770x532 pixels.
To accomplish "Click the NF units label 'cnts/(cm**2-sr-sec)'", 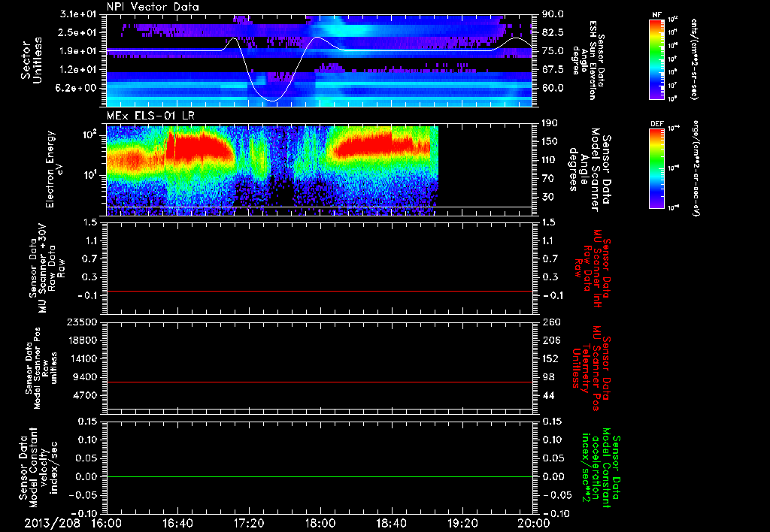I will pyautogui.click(x=694, y=59).
